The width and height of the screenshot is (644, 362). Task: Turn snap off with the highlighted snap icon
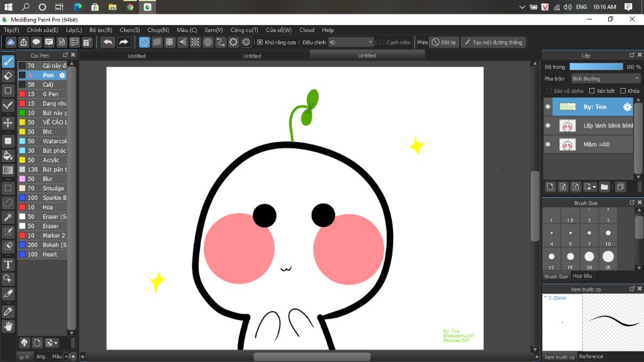click(144, 42)
